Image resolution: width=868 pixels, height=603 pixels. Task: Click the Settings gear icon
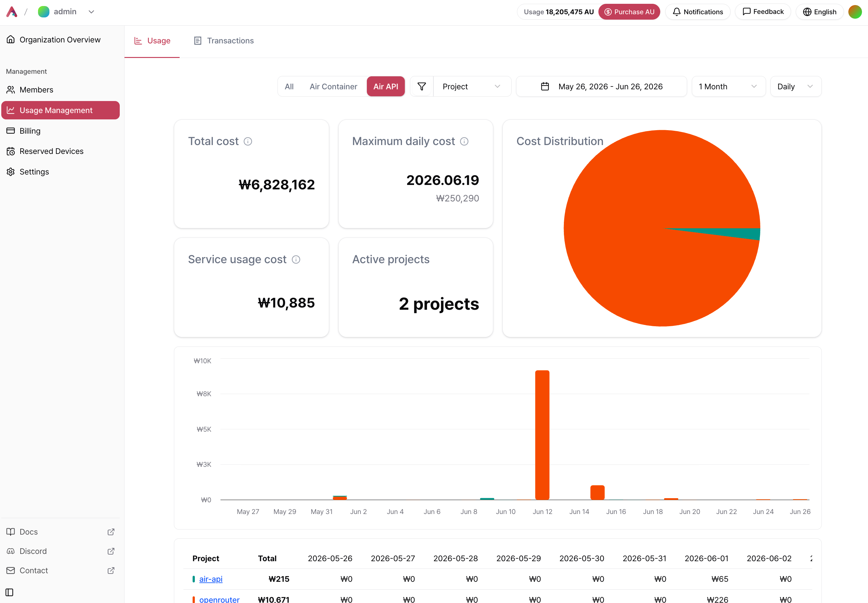pyautogui.click(x=10, y=172)
